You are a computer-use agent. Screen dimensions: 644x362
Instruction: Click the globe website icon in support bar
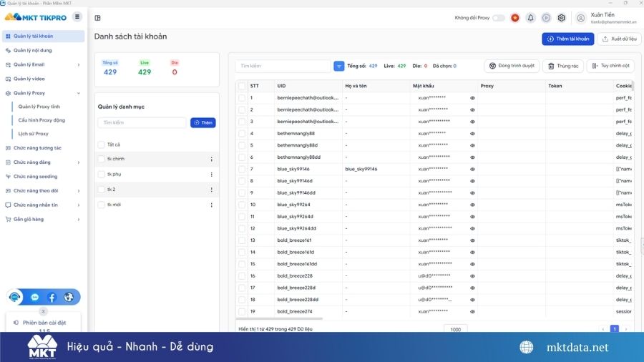click(x=69, y=297)
